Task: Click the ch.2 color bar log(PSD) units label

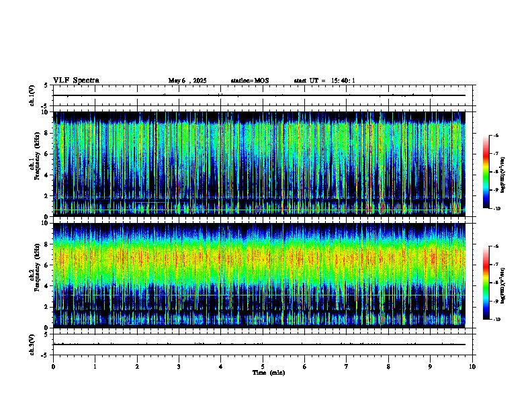Action: (x=503, y=285)
